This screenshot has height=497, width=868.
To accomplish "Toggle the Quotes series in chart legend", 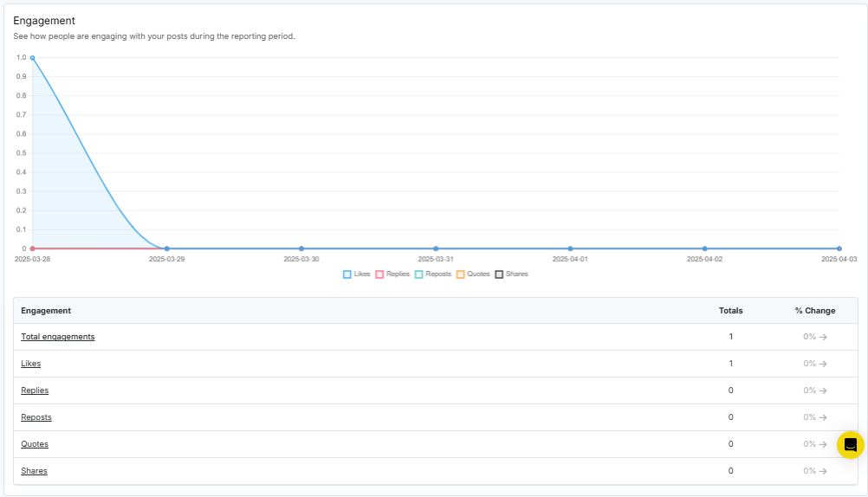I will [473, 274].
